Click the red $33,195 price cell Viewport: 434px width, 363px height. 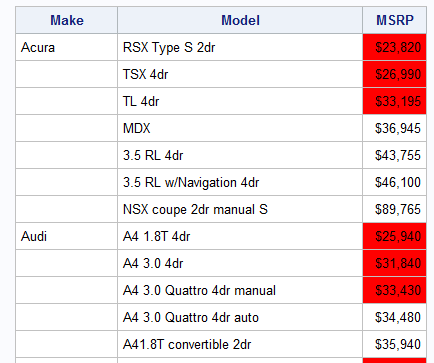click(395, 101)
